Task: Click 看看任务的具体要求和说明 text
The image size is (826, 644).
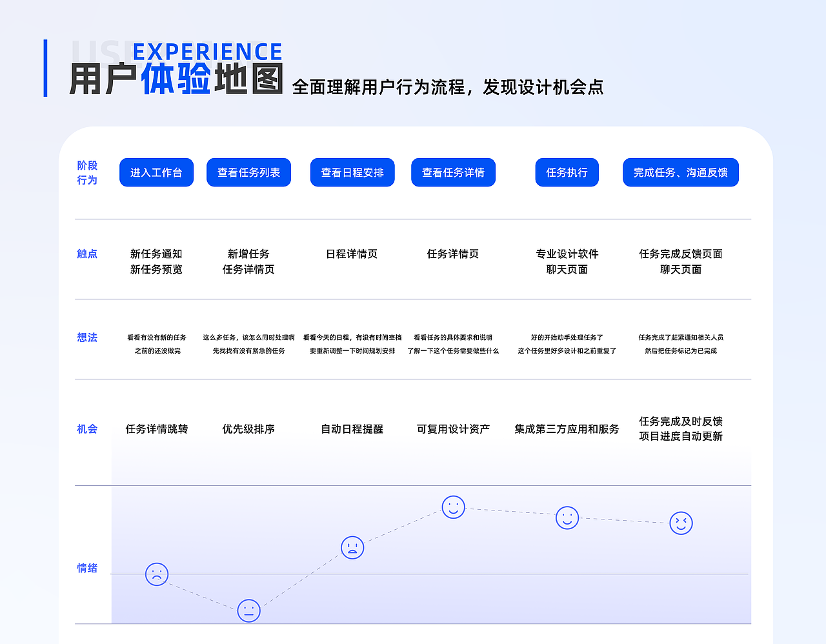Action: (x=453, y=337)
